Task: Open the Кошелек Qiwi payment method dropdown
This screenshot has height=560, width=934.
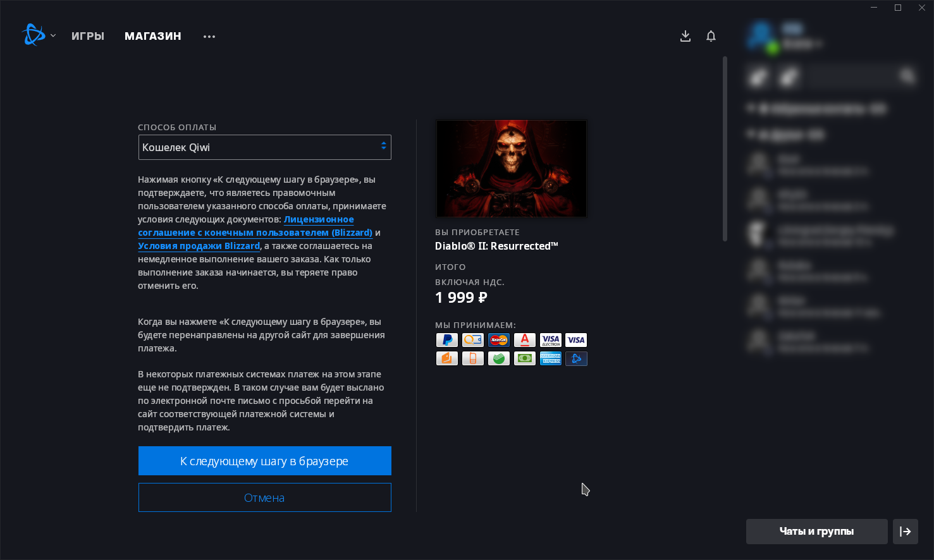Action: (265, 147)
